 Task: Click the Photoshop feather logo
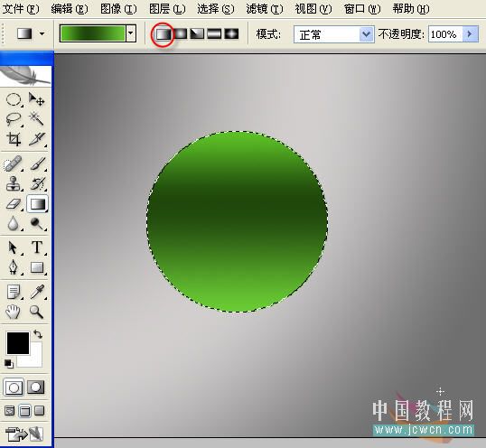[25, 76]
